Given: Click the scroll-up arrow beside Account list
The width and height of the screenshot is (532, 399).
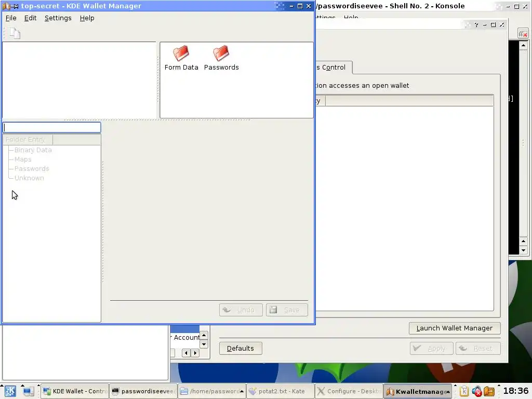Looking at the screenshot, I should [x=204, y=336].
